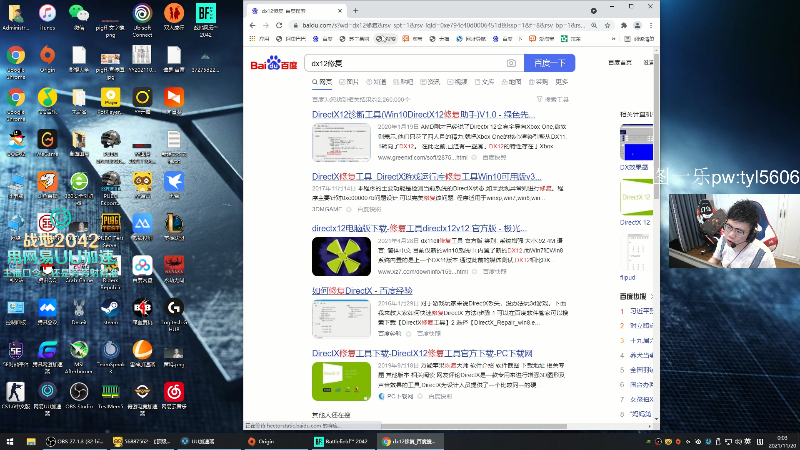Screen dimensions: 800x450
Task: Click the blue Baidu search button
Action: 549,63
